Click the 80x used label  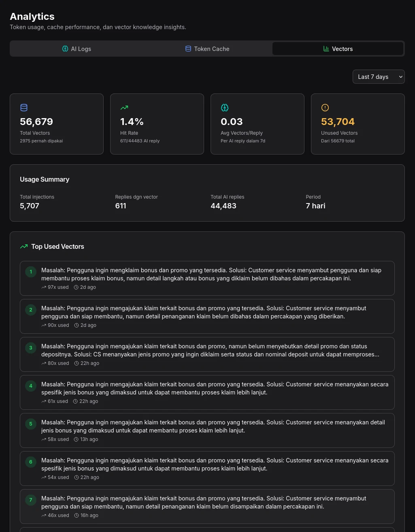[x=58, y=363]
